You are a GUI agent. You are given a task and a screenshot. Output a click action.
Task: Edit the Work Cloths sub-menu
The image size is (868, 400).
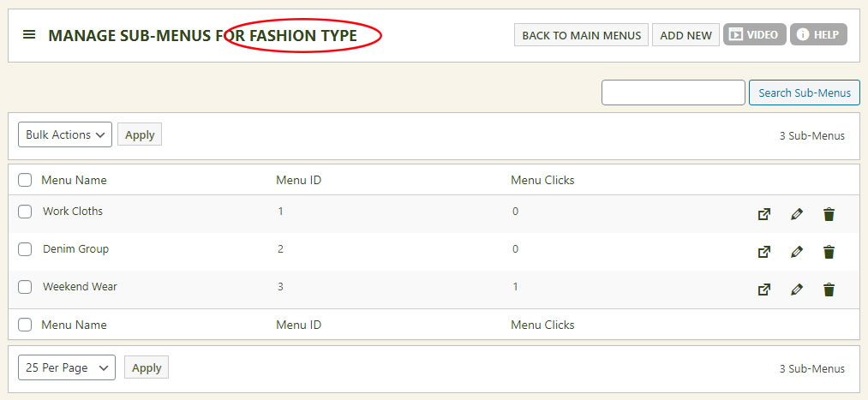pyautogui.click(x=797, y=214)
